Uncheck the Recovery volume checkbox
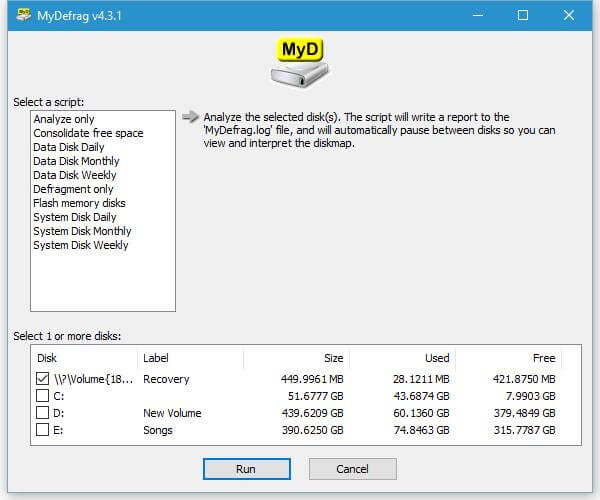Viewport: 600px width, 500px height. click(42, 379)
